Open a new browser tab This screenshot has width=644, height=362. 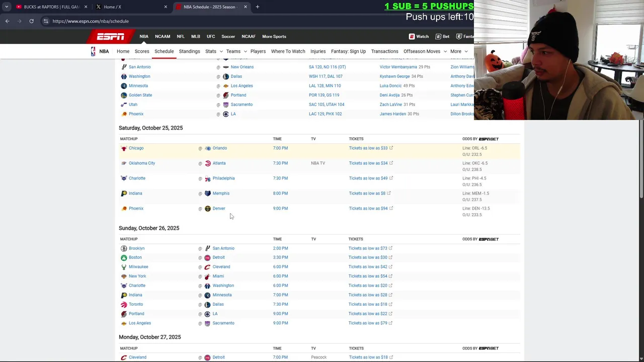(x=257, y=7)
